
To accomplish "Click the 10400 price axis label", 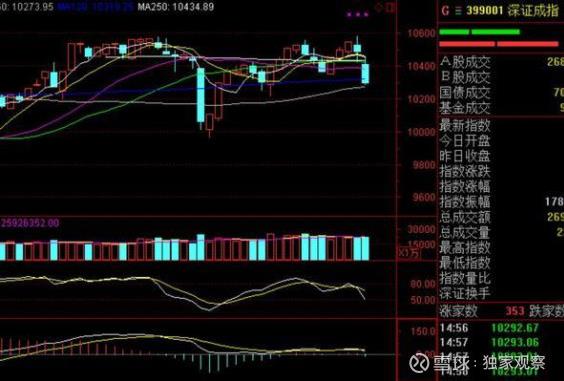I will (x=422, y=67).
